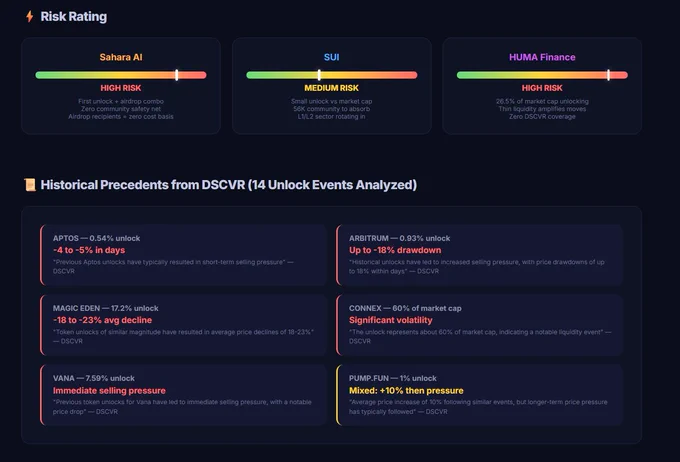Click 'Mixed: +10% then pressure' result
This screenshot has height=462, width=680.
click(406, 391)
